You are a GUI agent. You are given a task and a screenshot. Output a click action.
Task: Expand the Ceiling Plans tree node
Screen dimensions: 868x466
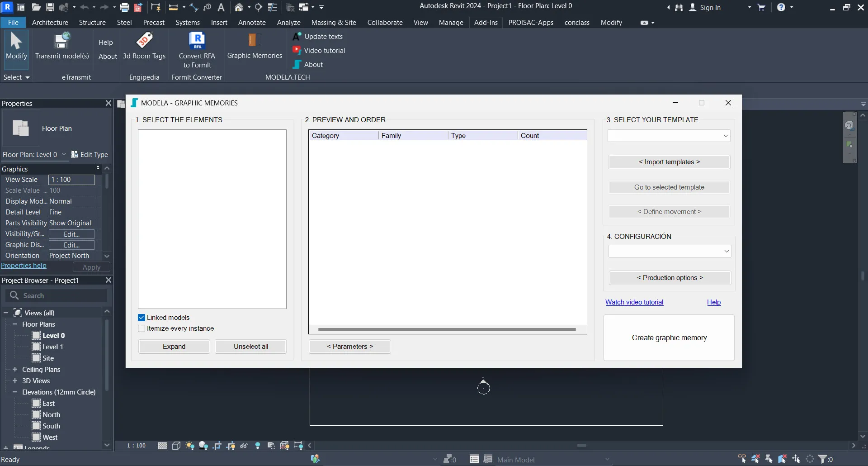[15, 370]
